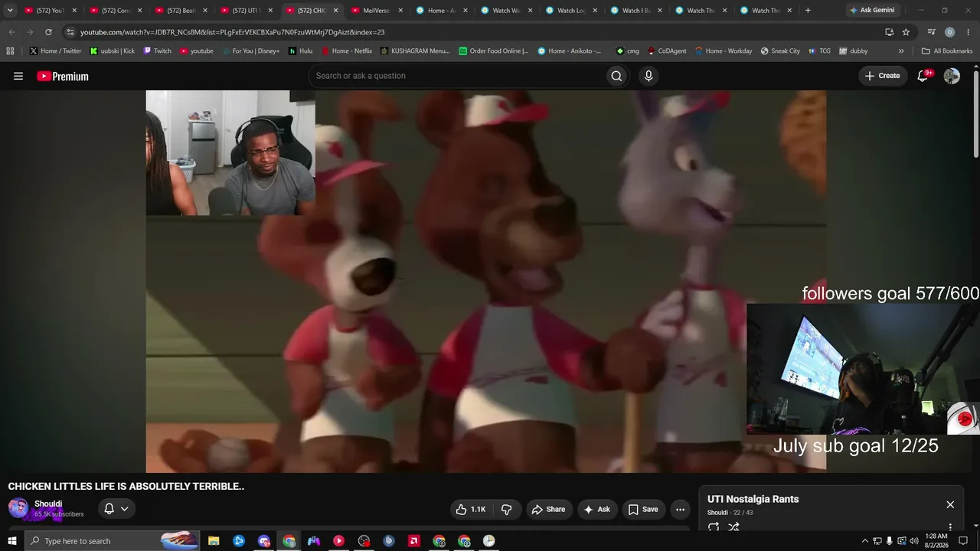Start voice search with the microphone
The image size is (980, 551).
pos(648,76)
